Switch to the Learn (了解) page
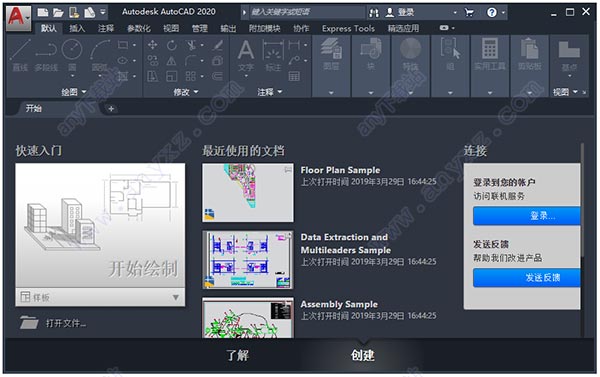The image size is (600, 377). [x=237, y=355]
